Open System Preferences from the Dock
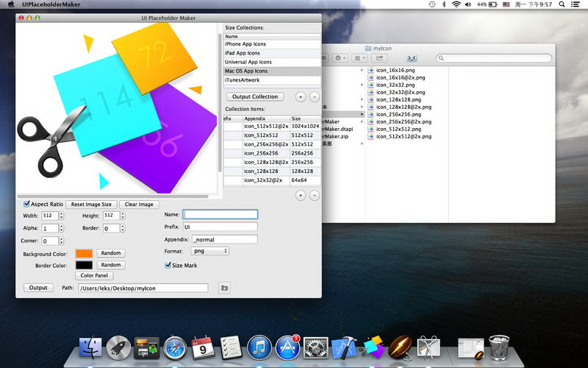The image size is (588, 368). pyautogui.click(x=316, y=347)
